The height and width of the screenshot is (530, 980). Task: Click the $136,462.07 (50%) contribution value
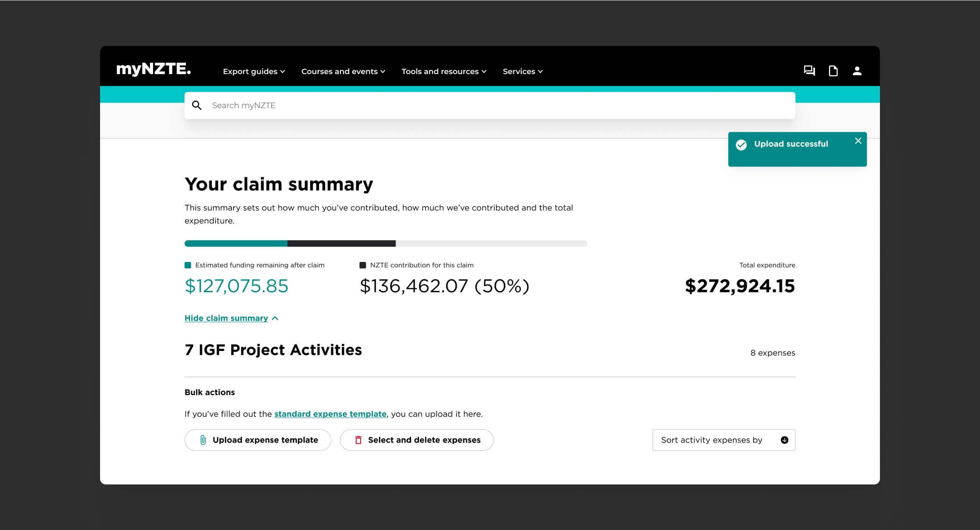444,286
